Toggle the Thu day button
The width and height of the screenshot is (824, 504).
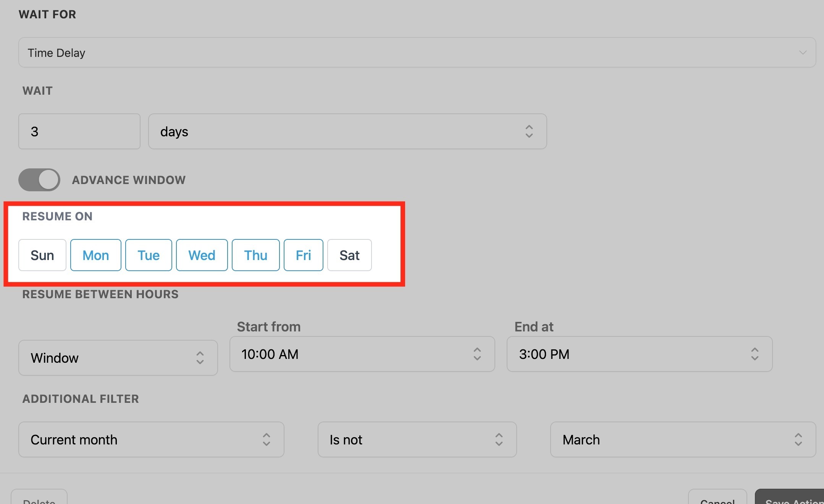[255, 255]
